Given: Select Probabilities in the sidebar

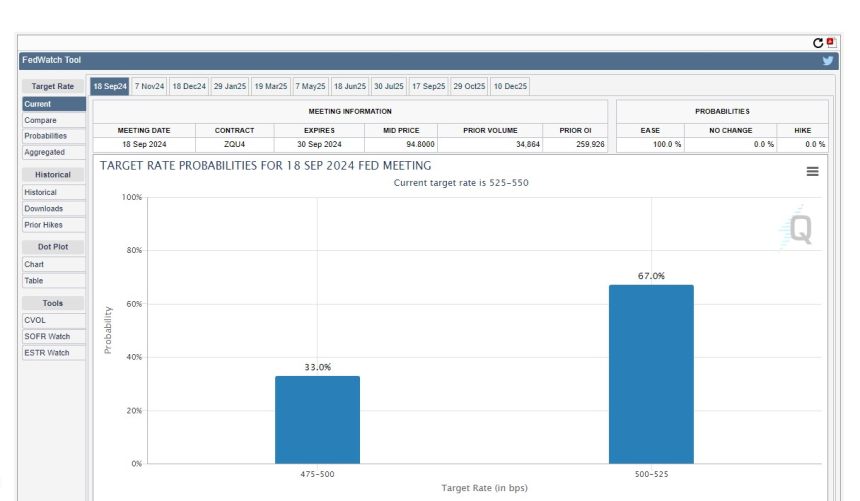Looking at the screenshot, I should [x=46, y=136].
